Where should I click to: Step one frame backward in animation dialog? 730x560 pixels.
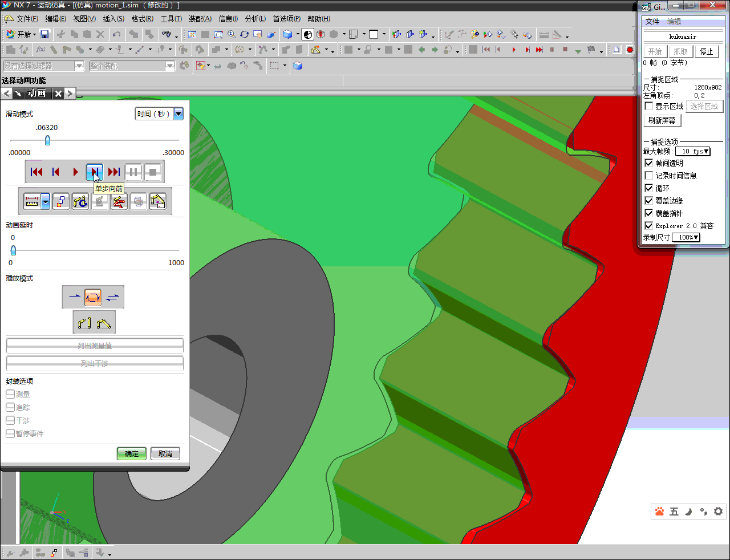tap(56, 172)
